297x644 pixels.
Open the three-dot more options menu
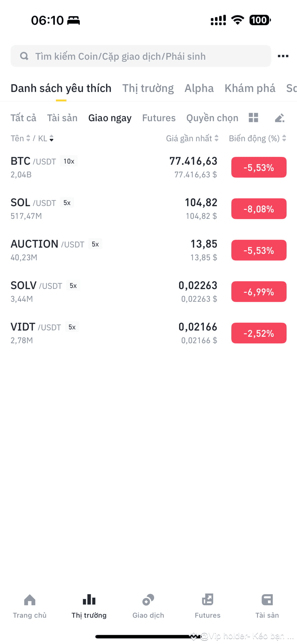(x=283, y=56)
